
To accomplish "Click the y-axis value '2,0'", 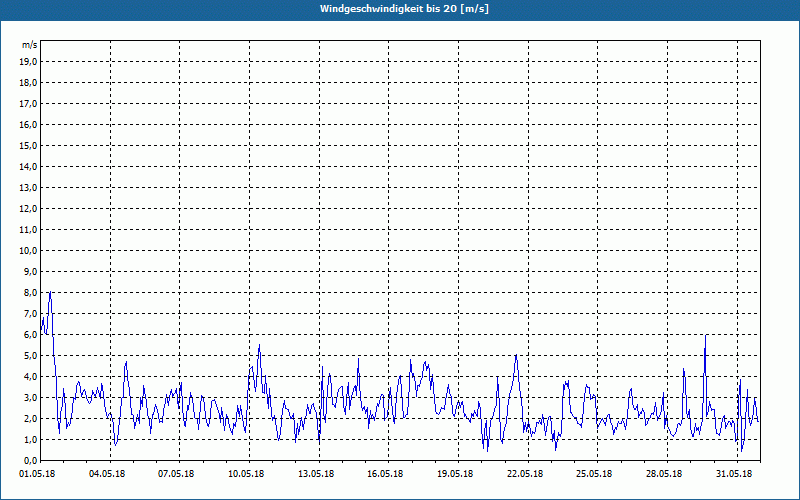I will 30,418.
